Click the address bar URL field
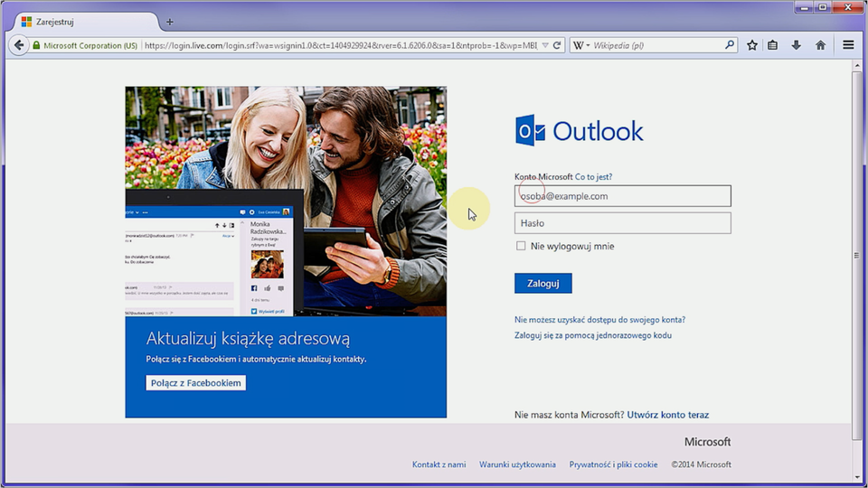The height and width of the screenshot is (488, 868). click(341, 45)
